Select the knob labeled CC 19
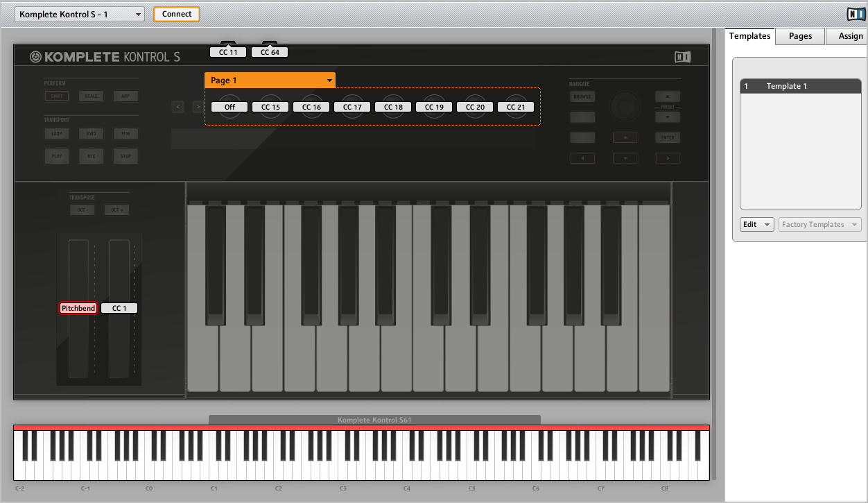Viewport: 868px width, 503px height. [x=434, y=107]
